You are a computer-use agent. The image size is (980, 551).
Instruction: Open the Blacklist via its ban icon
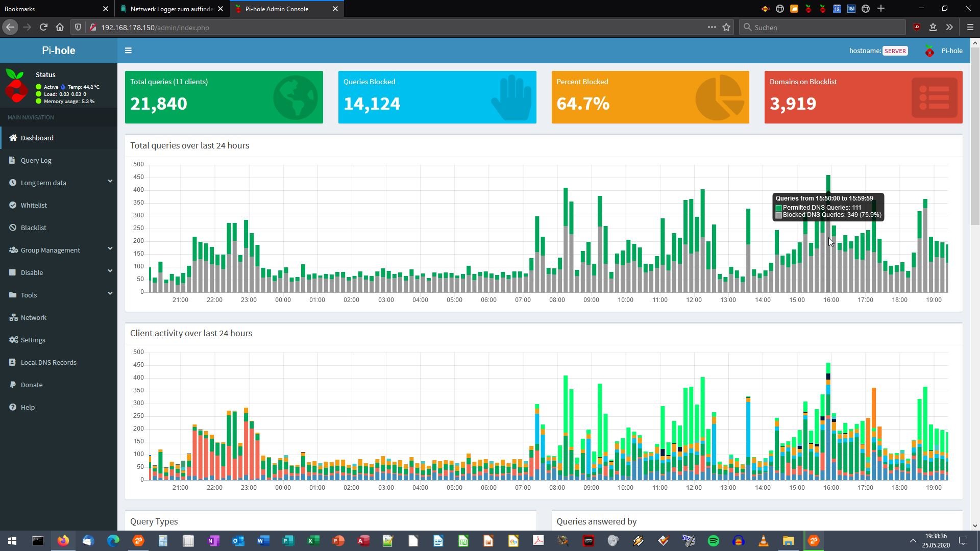(13, 228)
